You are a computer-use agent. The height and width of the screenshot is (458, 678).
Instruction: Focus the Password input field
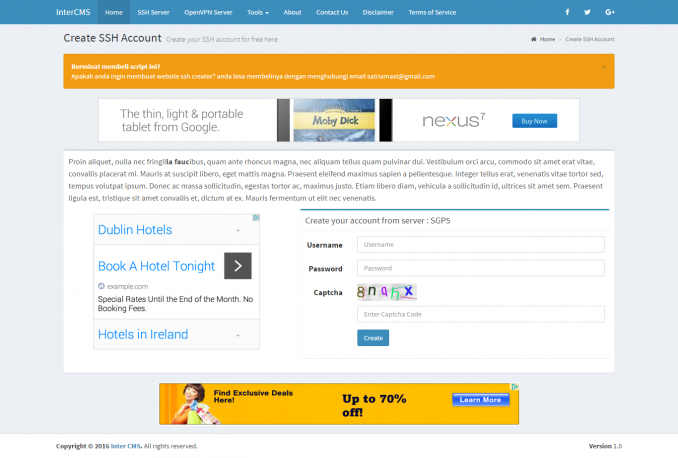[480, 268]
